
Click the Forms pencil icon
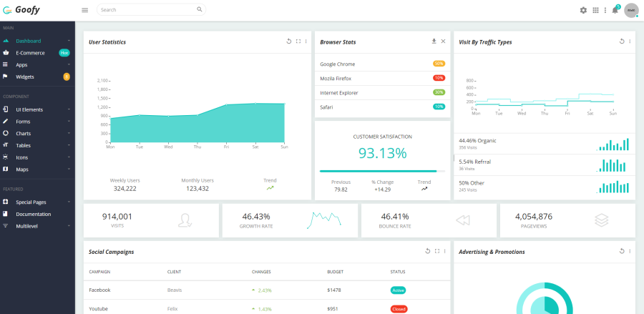point(5,121)
